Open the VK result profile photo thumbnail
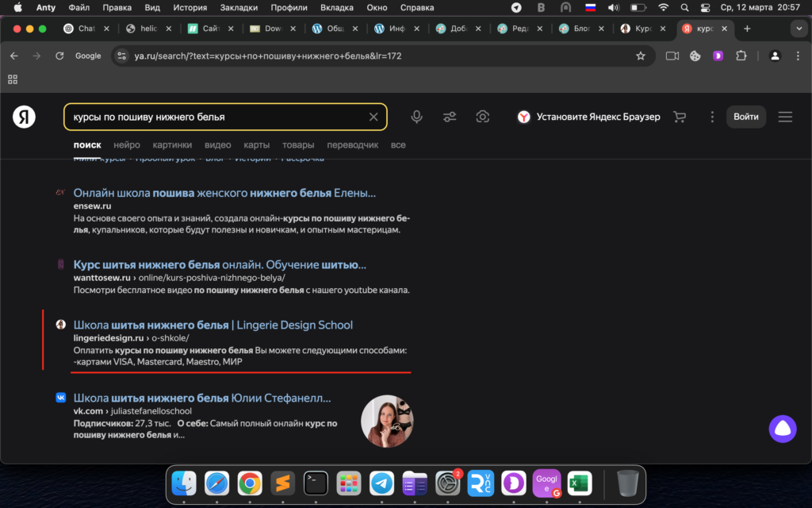 387,421
